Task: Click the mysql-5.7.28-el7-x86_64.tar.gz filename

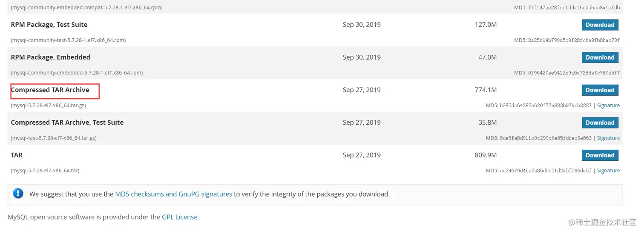Action: (49, 106)
